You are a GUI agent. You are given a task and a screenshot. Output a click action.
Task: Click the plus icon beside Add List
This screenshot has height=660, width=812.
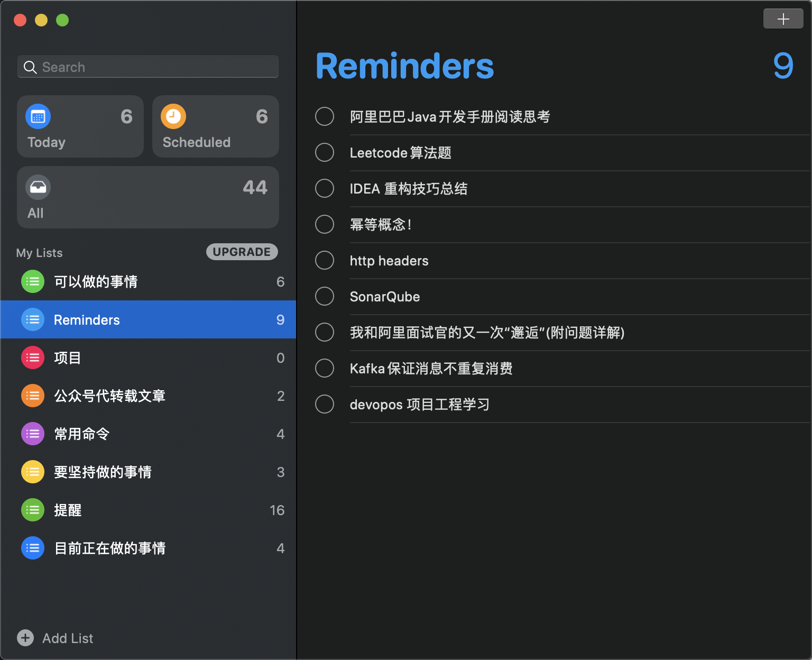[x=25, y=638]
